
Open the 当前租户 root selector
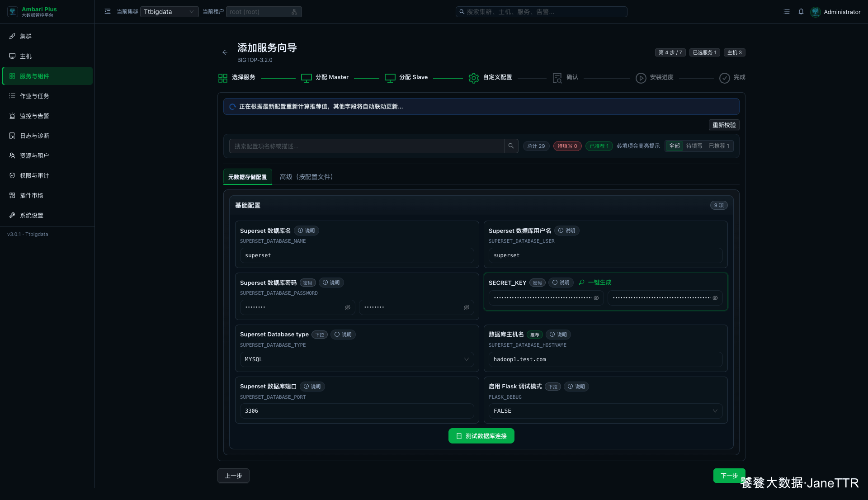pyautogui.click(x=264, y=12)
